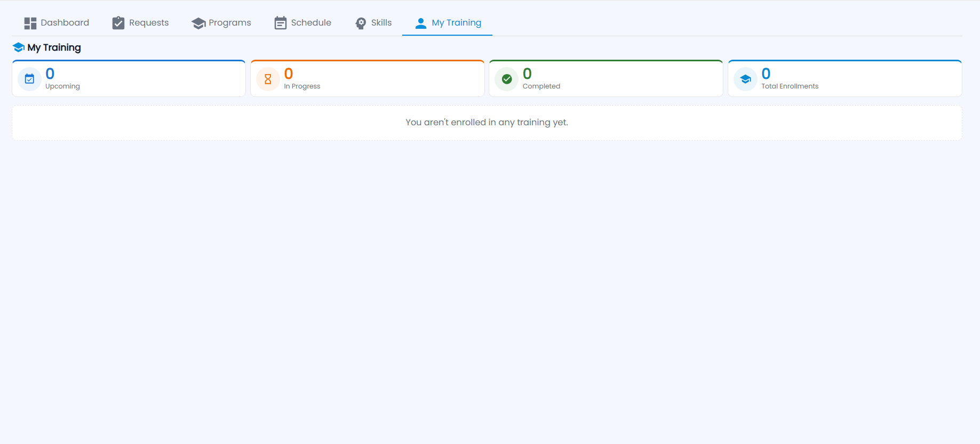Click the Requests clipboard-check icon
This screenshot has height=444, width=980.
(x=118, y=23)
